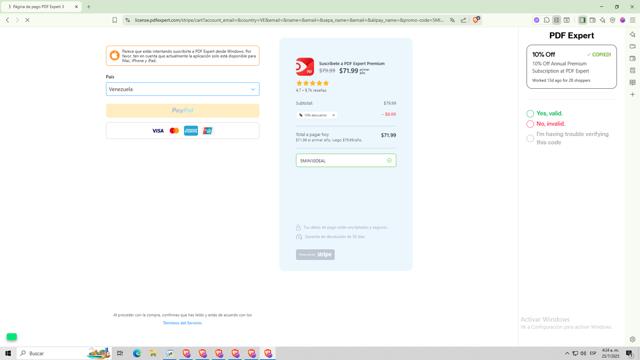Screen dimensions: 640x360
Task: Open the Brave Shields lion icon
Action: click(x=476, y=20)
